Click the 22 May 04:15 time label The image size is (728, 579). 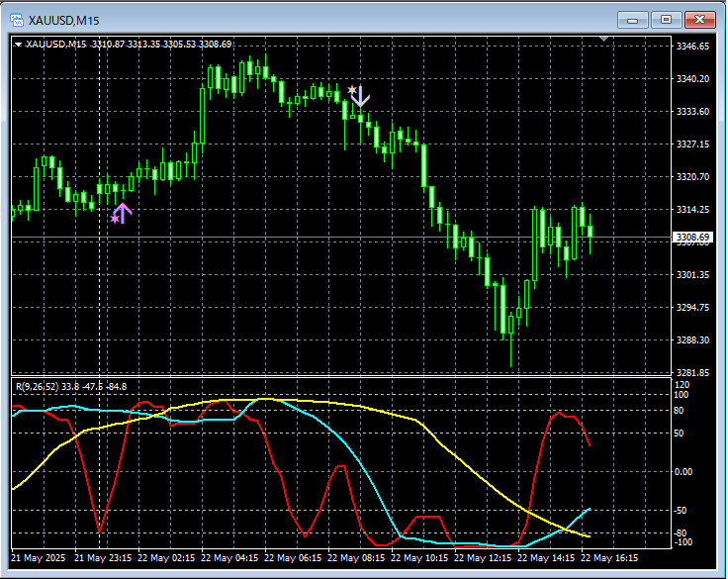tap(229, 557)
